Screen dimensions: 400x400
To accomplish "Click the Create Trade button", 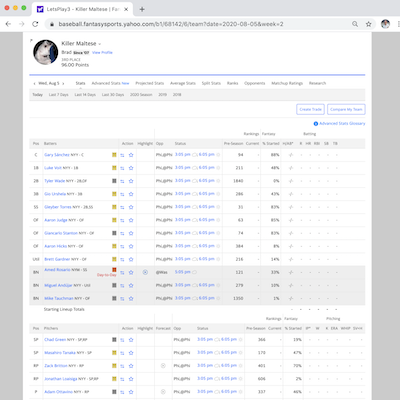I will tap(310, 109).
